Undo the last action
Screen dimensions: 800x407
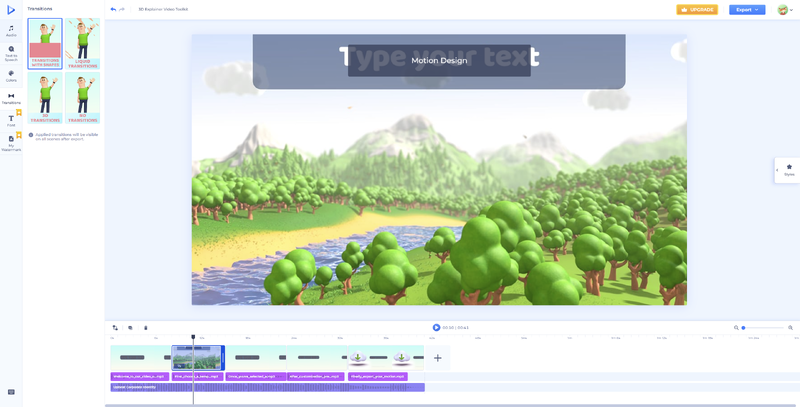[113, 9]
